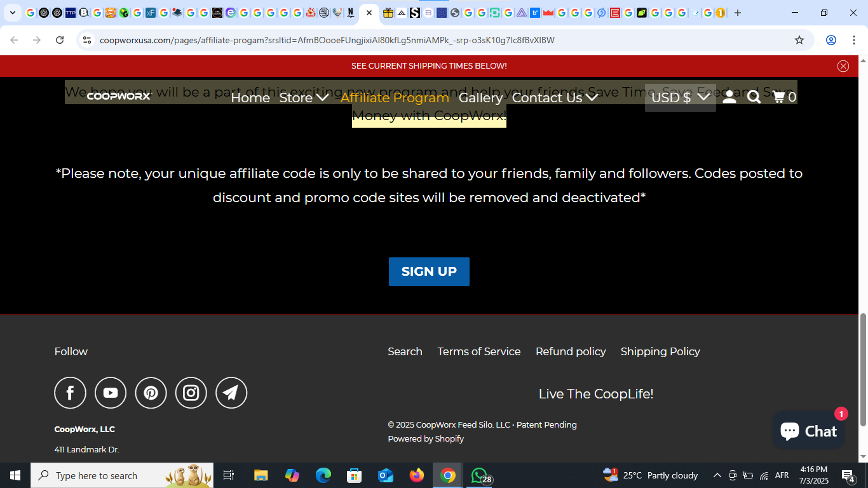
Task: Click the CoopWorx, LLC footer address heading
Action: [x=85, y=429]
